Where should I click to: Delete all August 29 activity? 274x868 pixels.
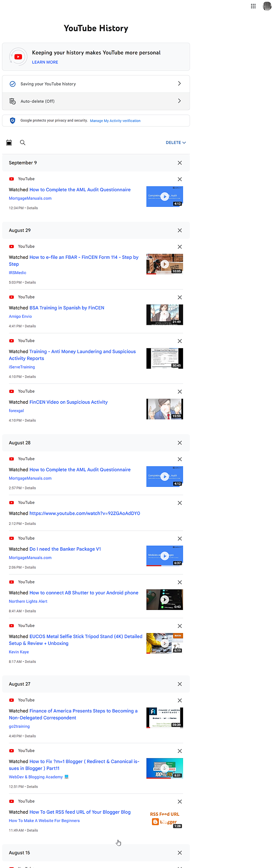click(x=180, y=230)
